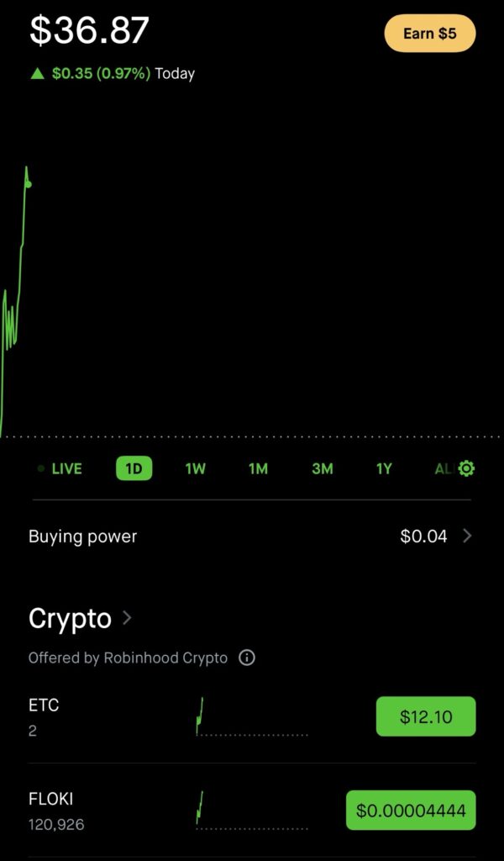504x861 pixels.
Task: Tap the green up-triangle gain indicator
Action: tap(37, 74)
